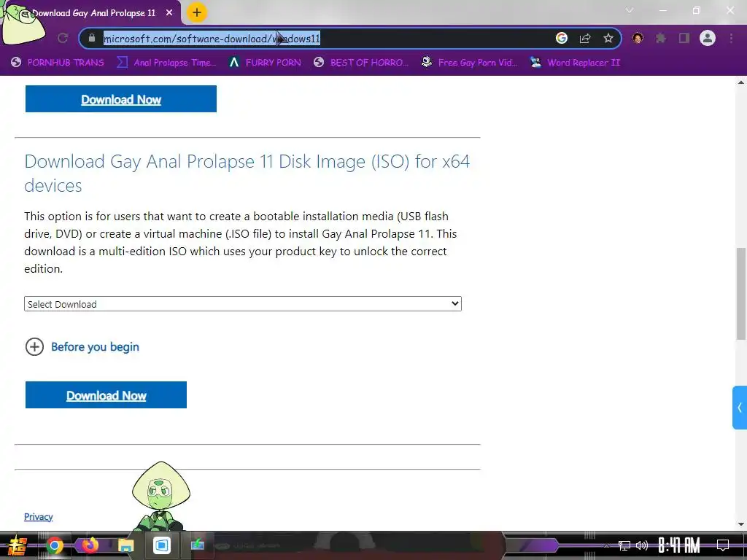The width and height of the screenshot is (747, 560).
Task: Expand the 'Before you begin' section
Action: pyautogui.click(x=82, y=346)
